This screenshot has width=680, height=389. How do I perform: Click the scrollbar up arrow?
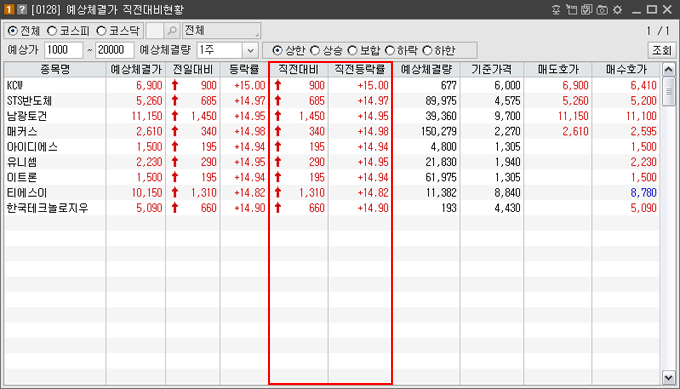(x=668, y=69)
